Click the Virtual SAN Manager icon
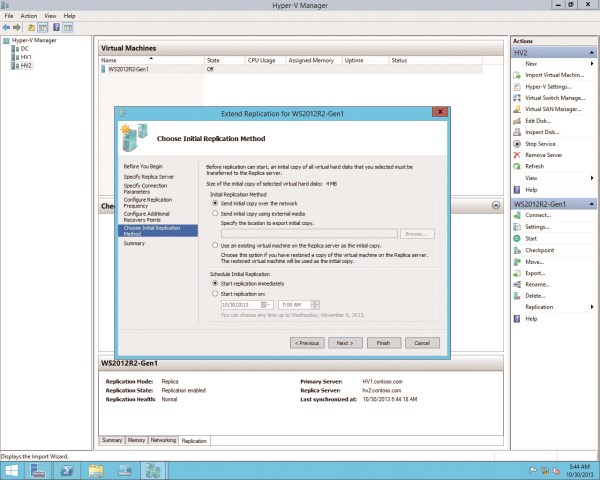 click(x=517, y=109)
